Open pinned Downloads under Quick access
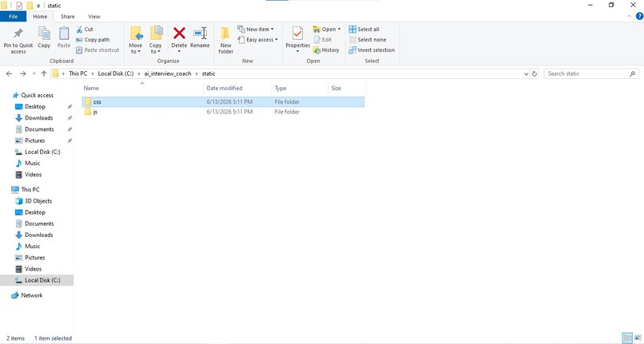Screen dimensions: 644x344 (x=38, y=118)
